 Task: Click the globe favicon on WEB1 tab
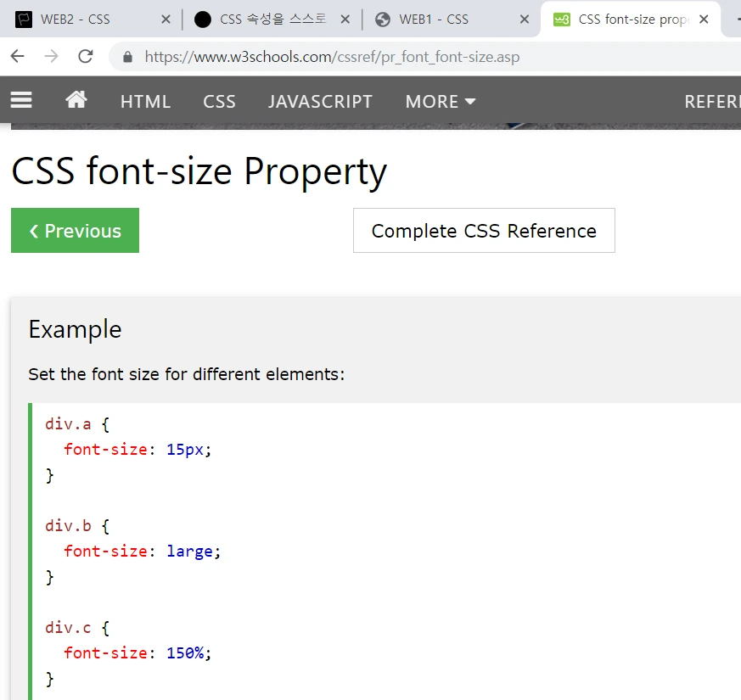[x=382, y=20]
